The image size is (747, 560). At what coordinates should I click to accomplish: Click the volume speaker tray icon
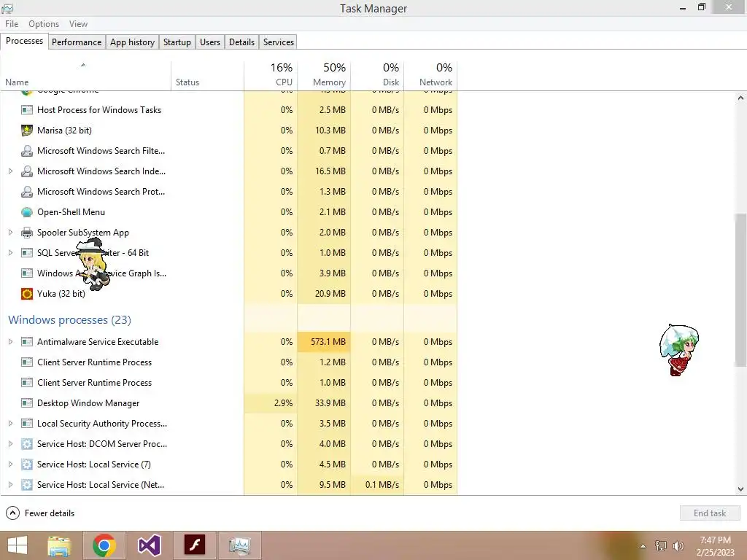tap(678, 546)
